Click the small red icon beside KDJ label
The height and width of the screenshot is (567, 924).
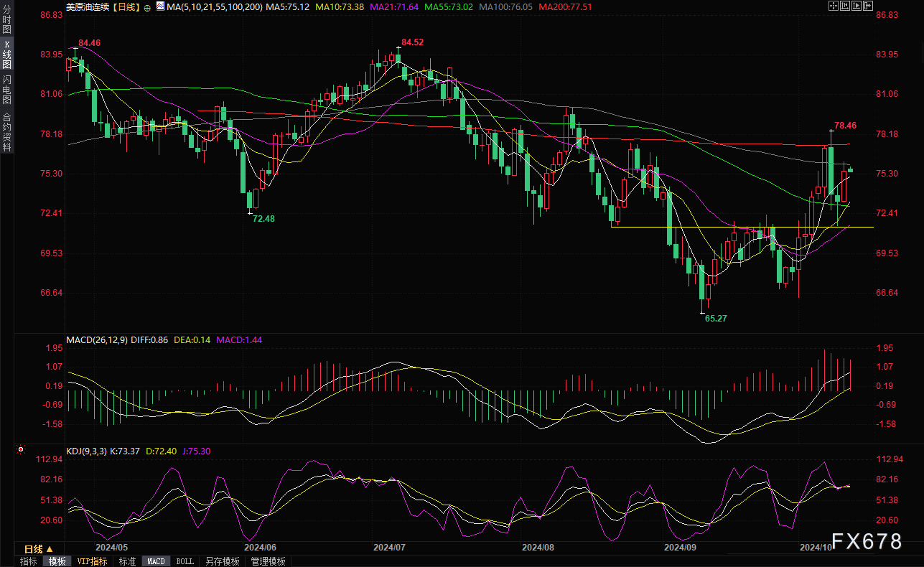coord(20,450)
